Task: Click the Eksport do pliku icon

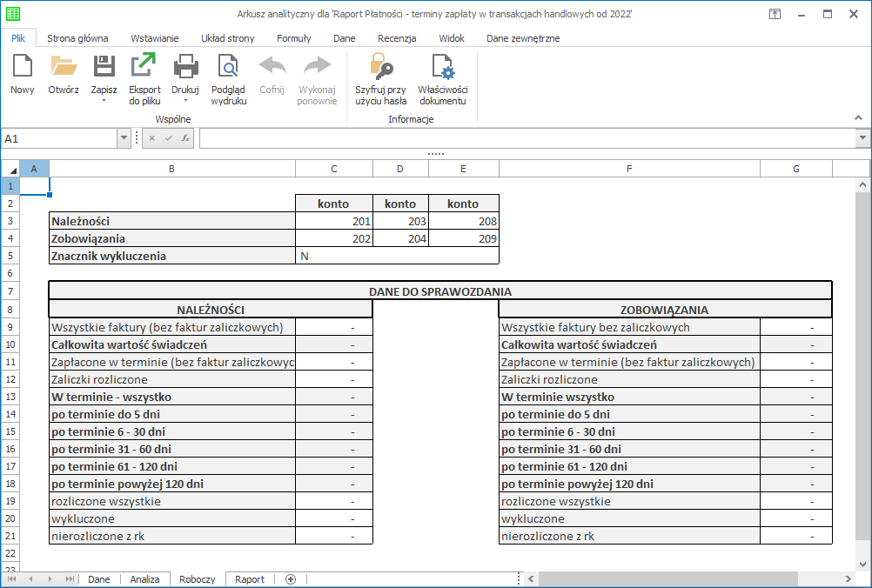Action: pos(144,68)
